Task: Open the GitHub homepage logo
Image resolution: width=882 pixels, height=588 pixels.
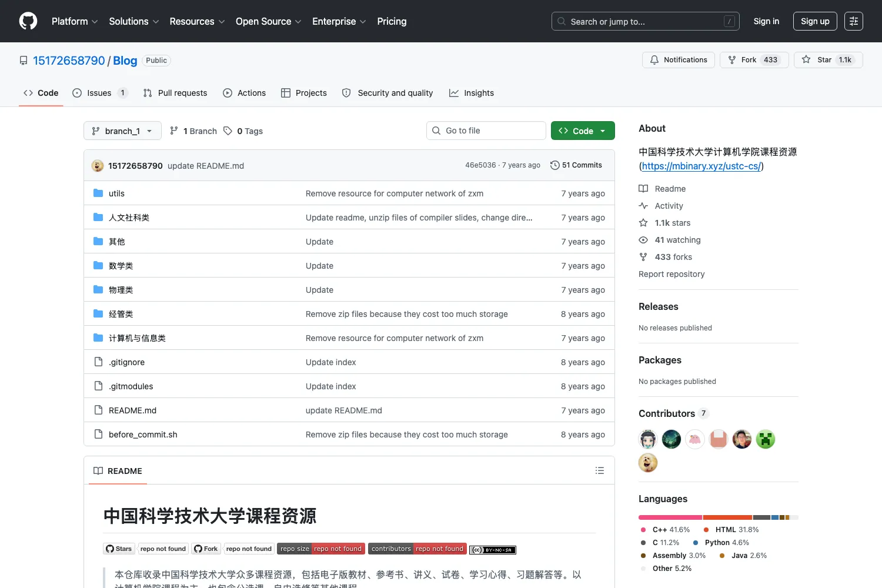Action: point(28,21)
